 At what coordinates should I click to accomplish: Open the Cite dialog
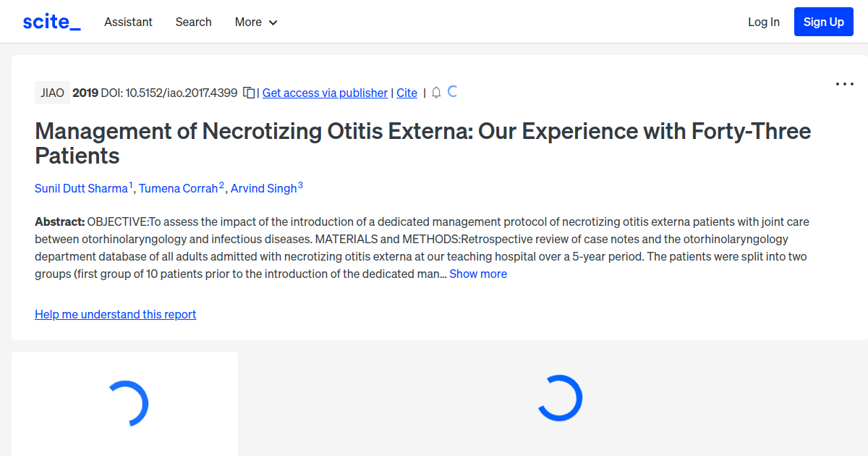407,93
